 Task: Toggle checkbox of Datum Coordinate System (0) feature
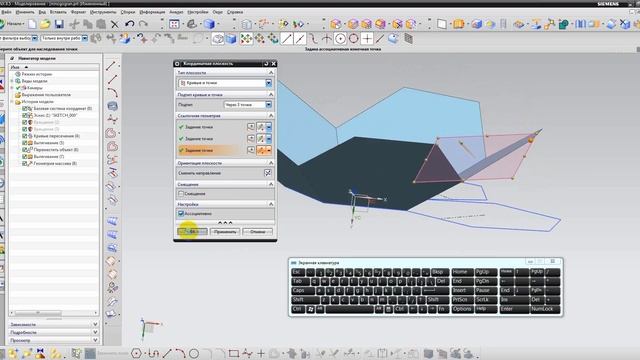[x=24, y=109]
